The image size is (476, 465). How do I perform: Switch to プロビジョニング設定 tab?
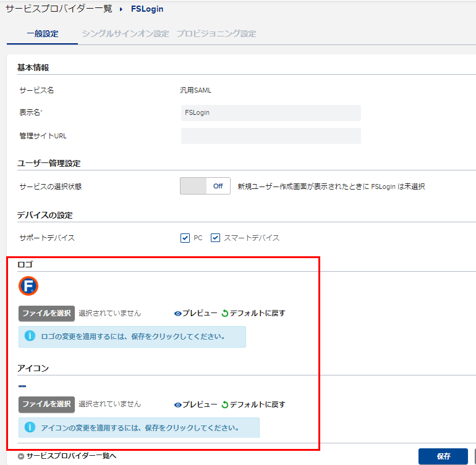click(x=216, y=34)
